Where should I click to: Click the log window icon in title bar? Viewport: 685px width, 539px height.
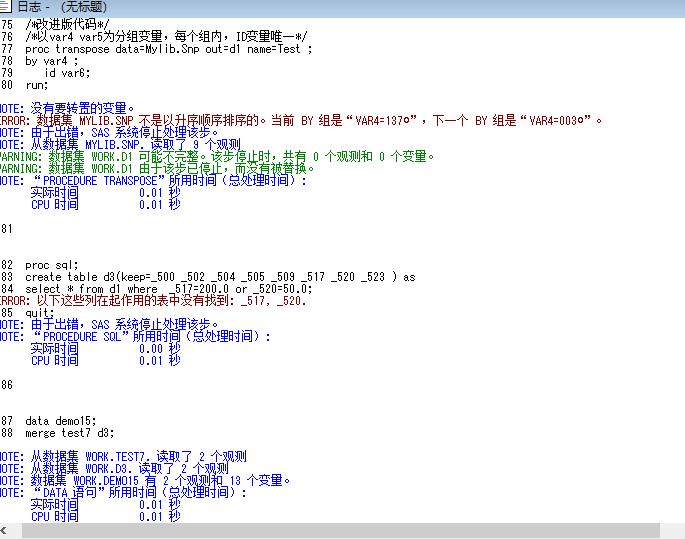click(5, 7)
